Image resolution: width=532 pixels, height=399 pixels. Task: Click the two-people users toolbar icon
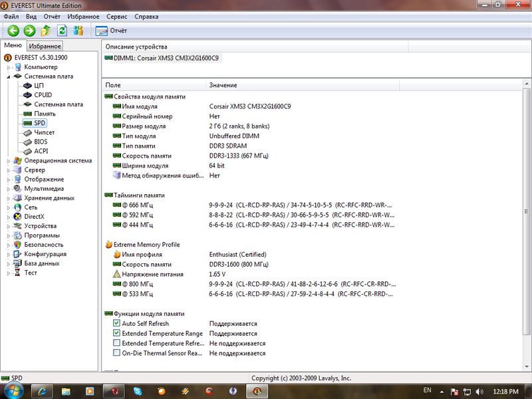coord(78,31)
